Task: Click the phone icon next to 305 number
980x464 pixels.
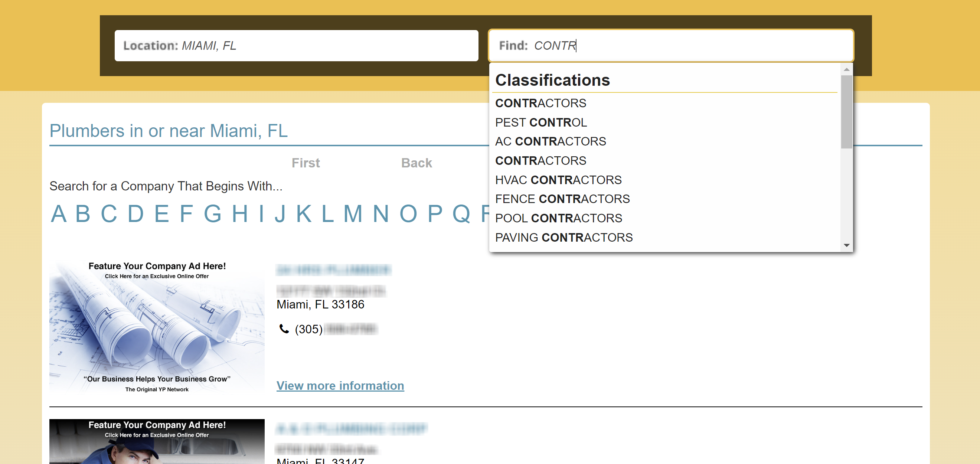Action: [283, 329]
